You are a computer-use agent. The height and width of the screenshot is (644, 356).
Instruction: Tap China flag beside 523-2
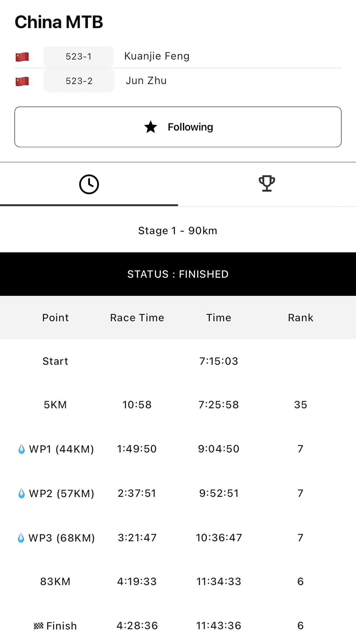click(22, 81)
